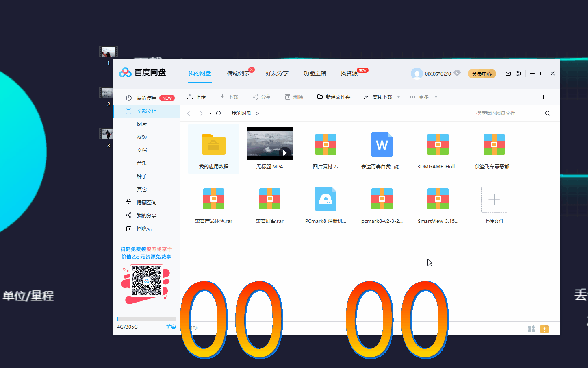The height and width of the screenshot is (368, 588).
Task: Go to 功能宝箱 tab
Action: [315, 73]
